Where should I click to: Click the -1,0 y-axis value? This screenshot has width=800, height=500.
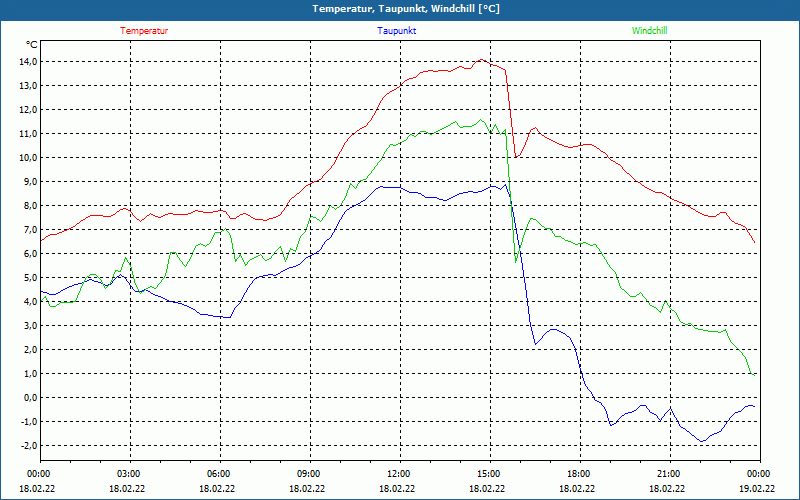tap(30, 421)
